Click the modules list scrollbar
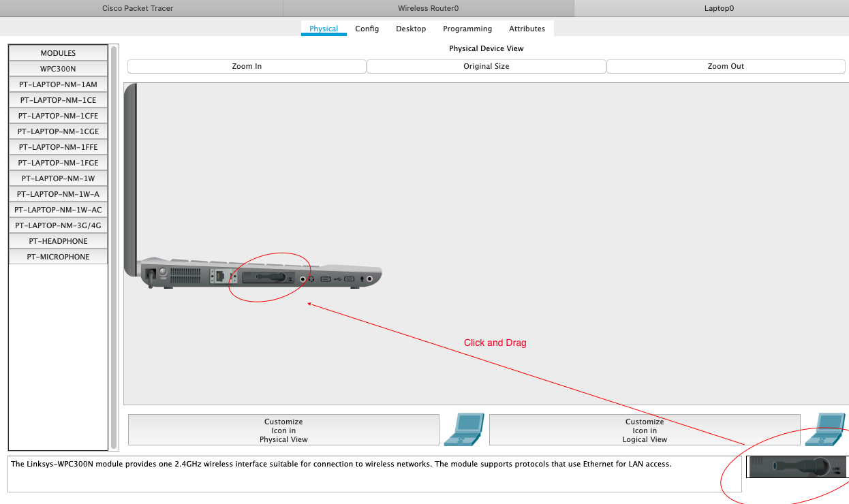 (x=114, y=247)
